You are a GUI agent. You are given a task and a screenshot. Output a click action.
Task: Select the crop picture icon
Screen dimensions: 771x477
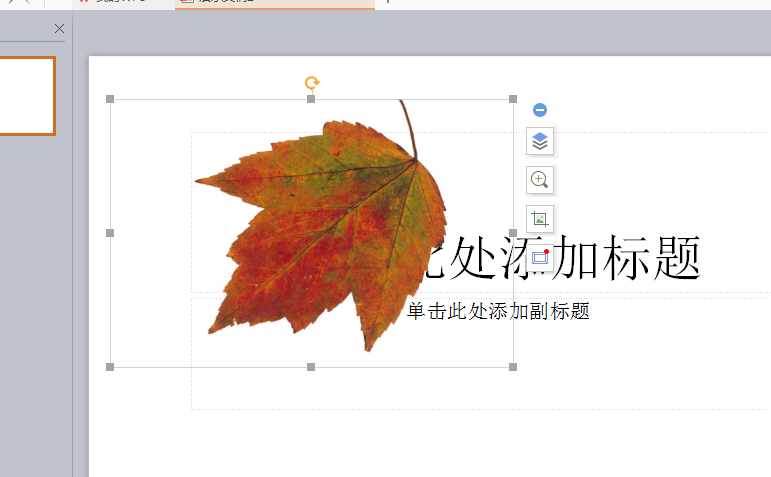click(x=540, y=219)
